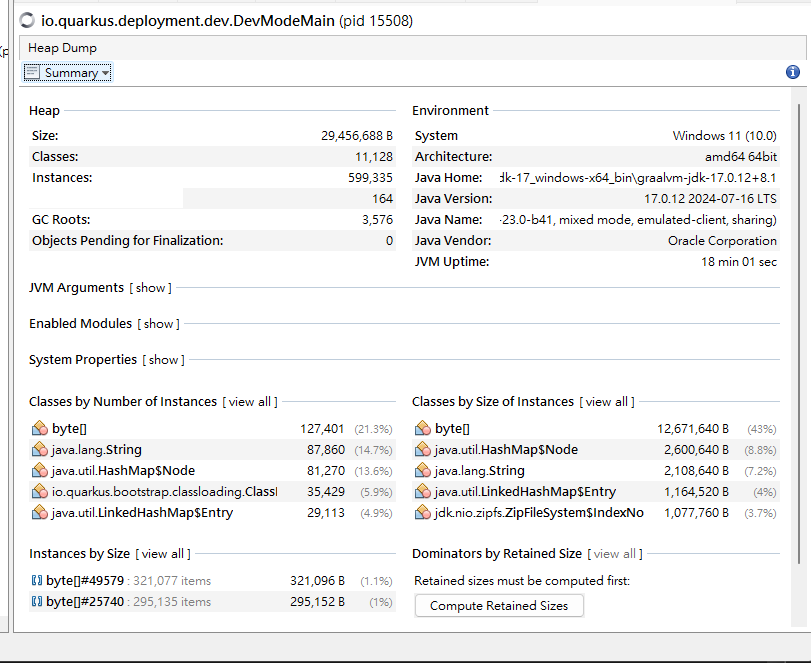Viewport: 811px width, 663px height.
Task: Click the HashMap$Node icon under Size of Instances
Action: (423, 449)
